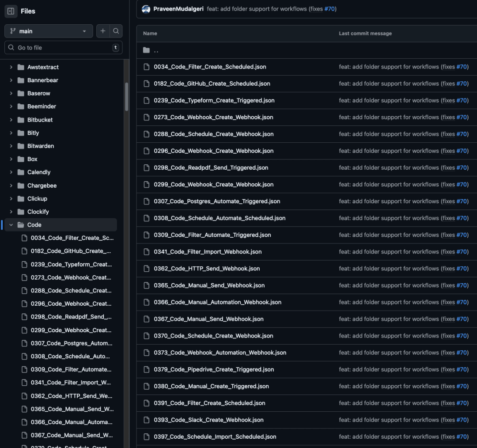Image resolution: width=477 pixels, height=448 pixels.
Task: Expand the Bitbucket folder chevron
Action: point(11,120)
